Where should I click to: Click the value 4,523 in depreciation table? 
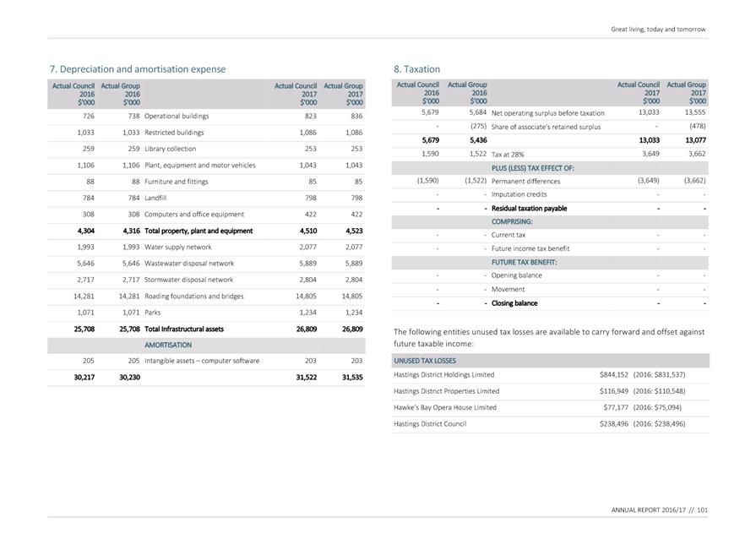(355, 231)
